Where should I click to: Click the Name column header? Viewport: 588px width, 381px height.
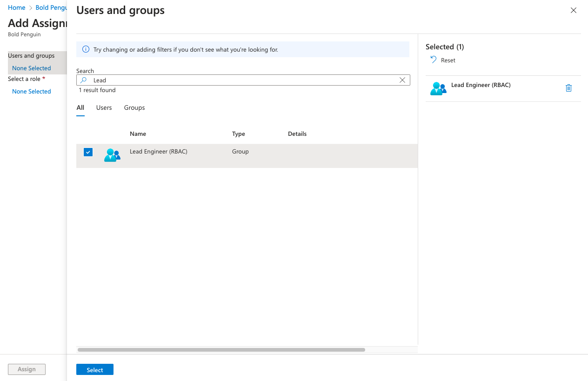coord(138,134)
